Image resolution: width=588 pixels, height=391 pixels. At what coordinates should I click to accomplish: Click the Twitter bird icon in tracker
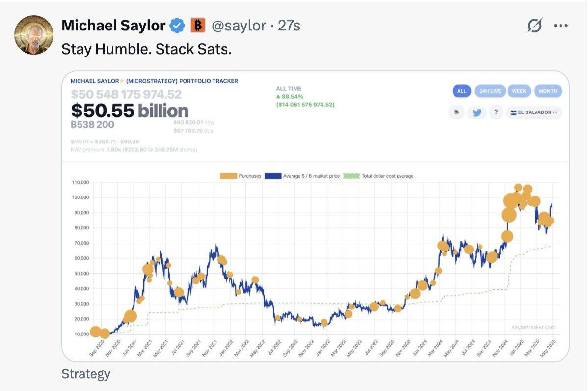pyautogui.click(x=476, y=112)
